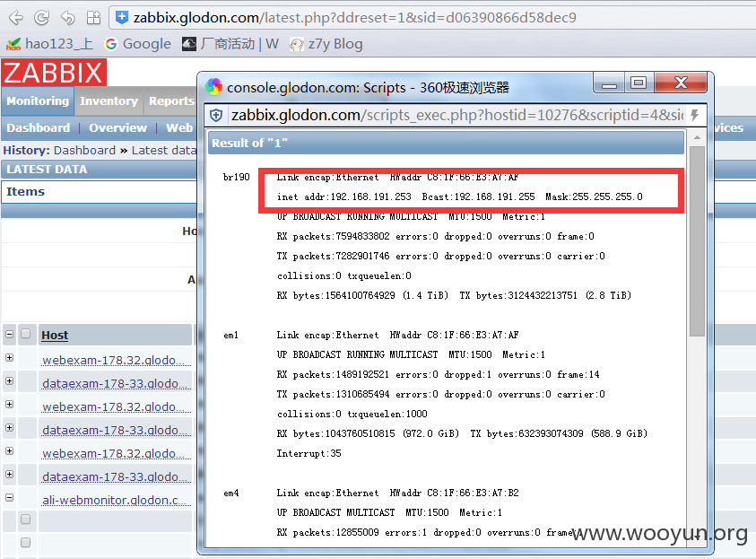The image size is (756, 559).
Task: Click Dashboard in history breadcrumb
Action: pos(84,151)
